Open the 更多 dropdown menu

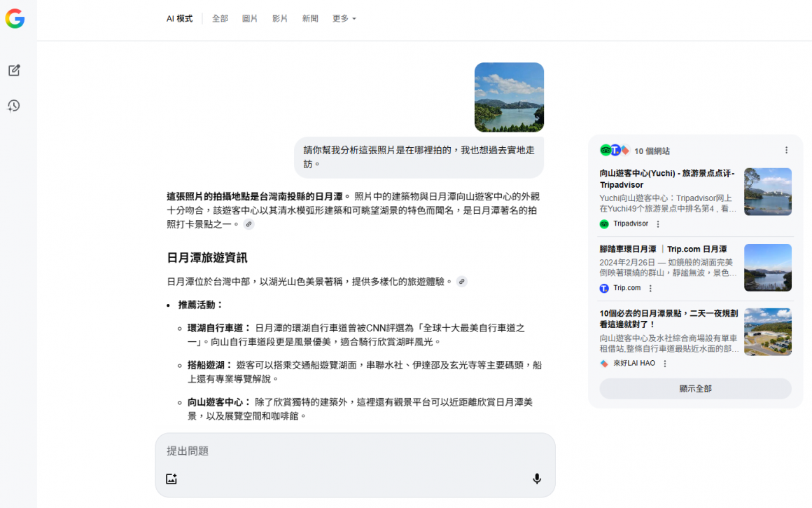point(343,18)
